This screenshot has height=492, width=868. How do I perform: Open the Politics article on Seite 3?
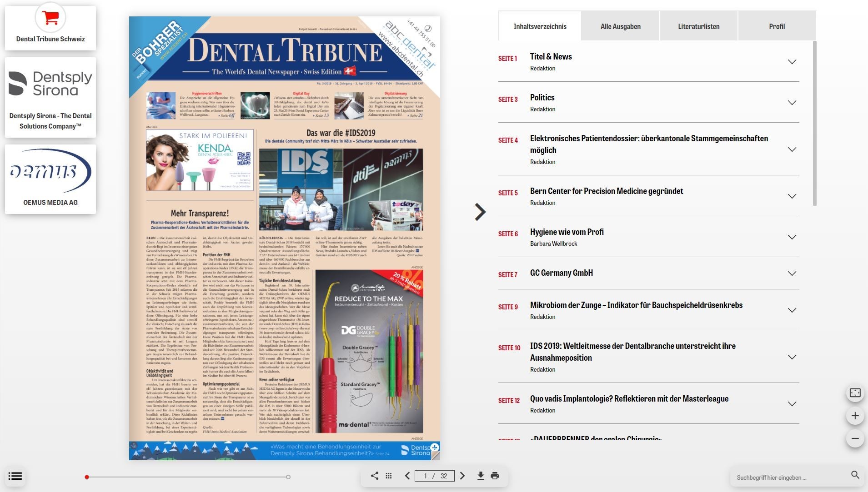(542, 98)
